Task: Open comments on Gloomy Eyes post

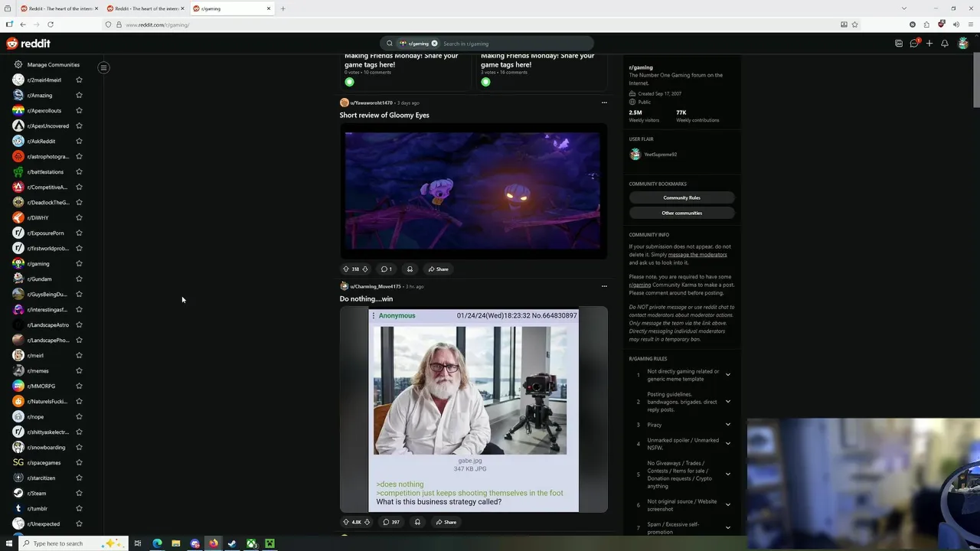Action: 387,269
